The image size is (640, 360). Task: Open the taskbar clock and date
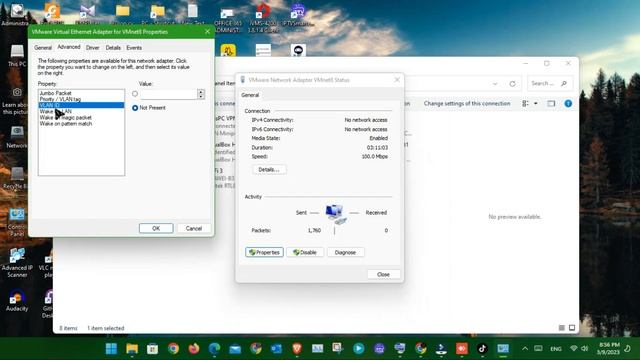608,349
